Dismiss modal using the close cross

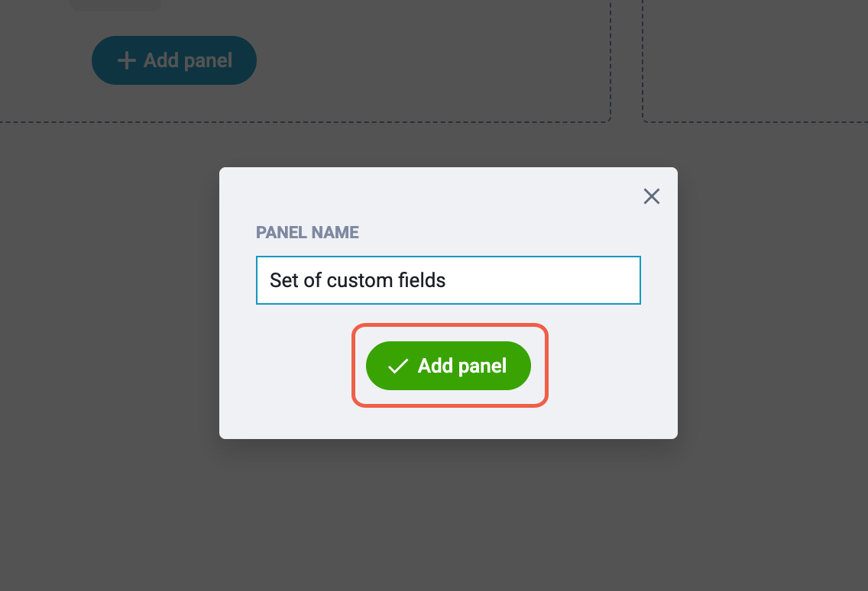(652, 196)
